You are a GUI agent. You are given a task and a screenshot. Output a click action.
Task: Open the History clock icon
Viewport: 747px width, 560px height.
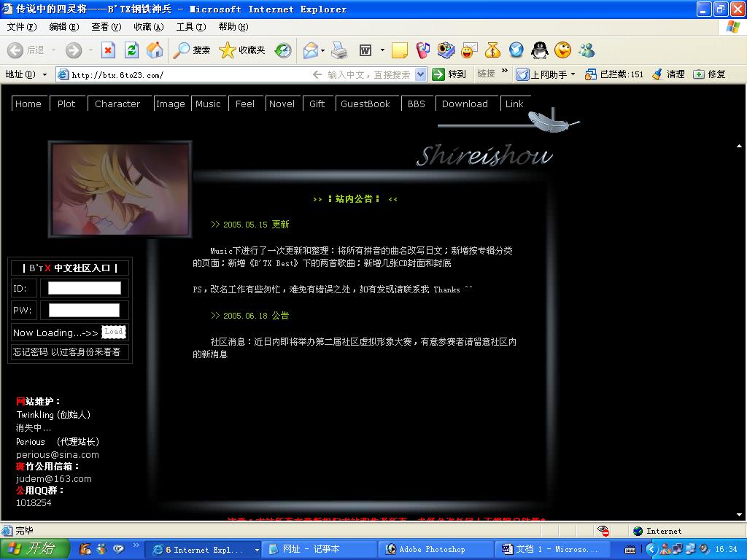(x=283, y=50)
